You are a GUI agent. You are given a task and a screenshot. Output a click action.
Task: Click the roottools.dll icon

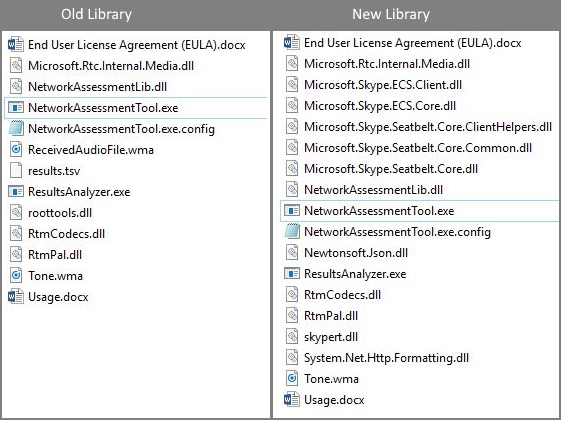tap(16, 213)
